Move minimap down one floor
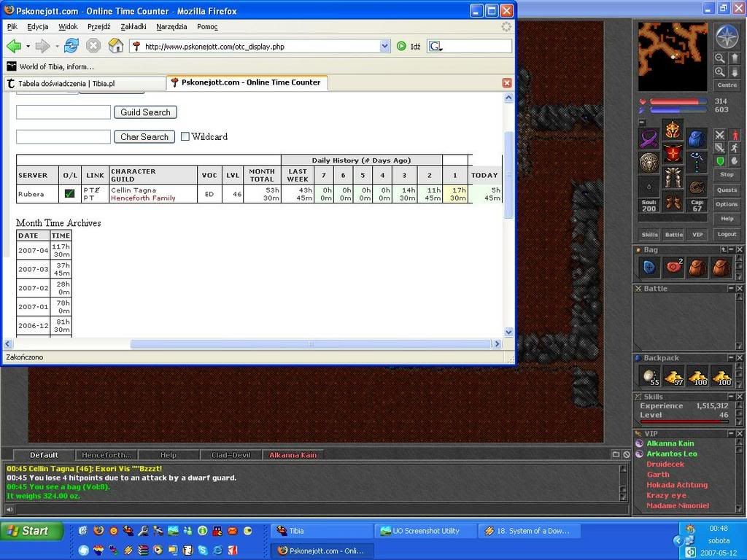The width and height of the screenshot is (747, 560). pos(734,72)
